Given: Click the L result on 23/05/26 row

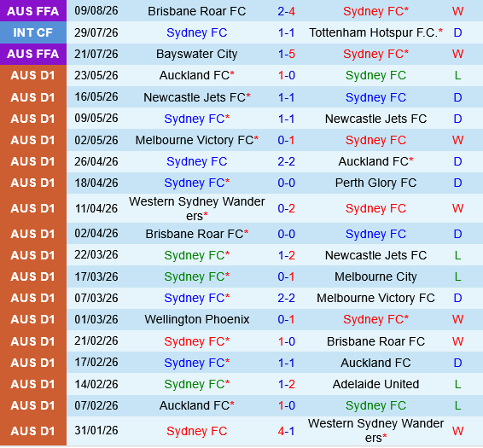Looking at the screenshot, I should (457, 75).
